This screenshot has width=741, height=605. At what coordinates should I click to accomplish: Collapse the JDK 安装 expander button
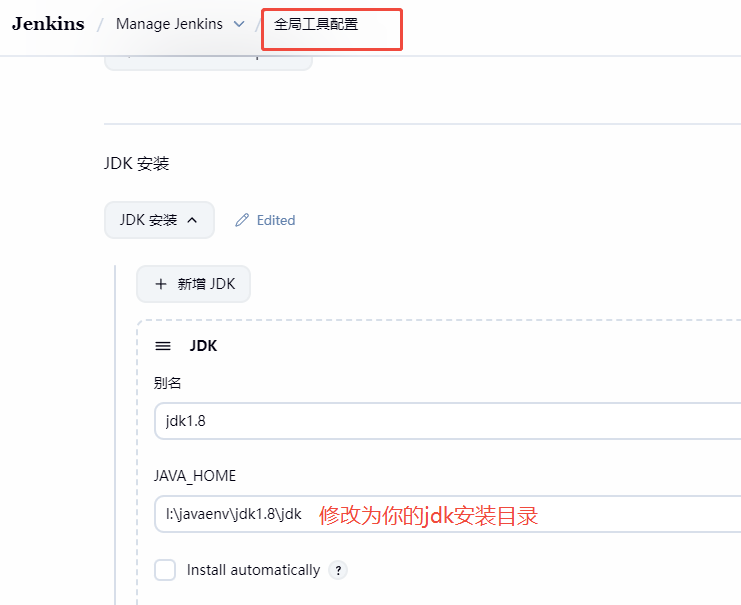tap(159, 220)
